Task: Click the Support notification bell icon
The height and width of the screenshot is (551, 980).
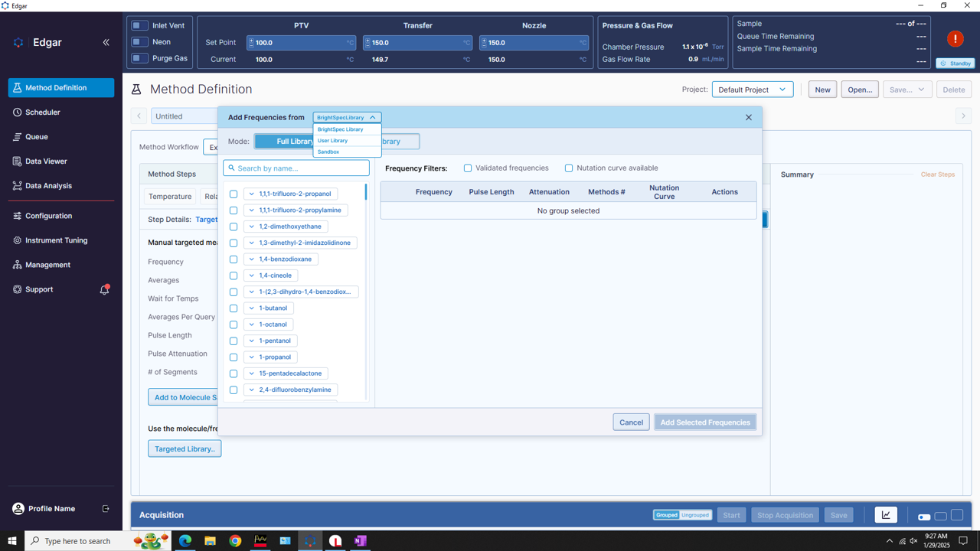Action: 105,289
